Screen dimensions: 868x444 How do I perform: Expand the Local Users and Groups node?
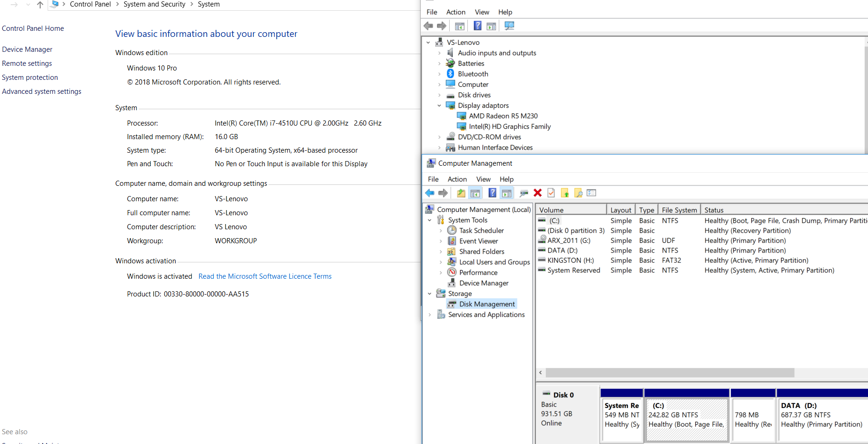pos(441,262)
